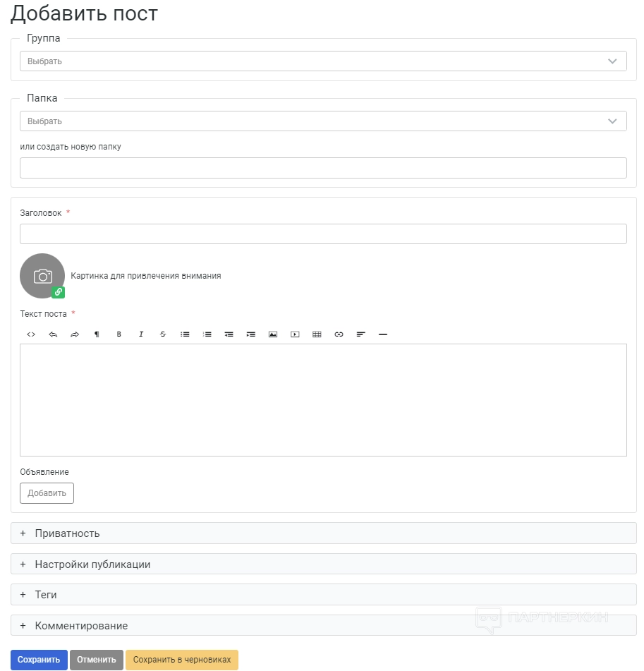The image size is (644, 671).
Task: Click the redo arrow in editor
Action: coord(75,334)
